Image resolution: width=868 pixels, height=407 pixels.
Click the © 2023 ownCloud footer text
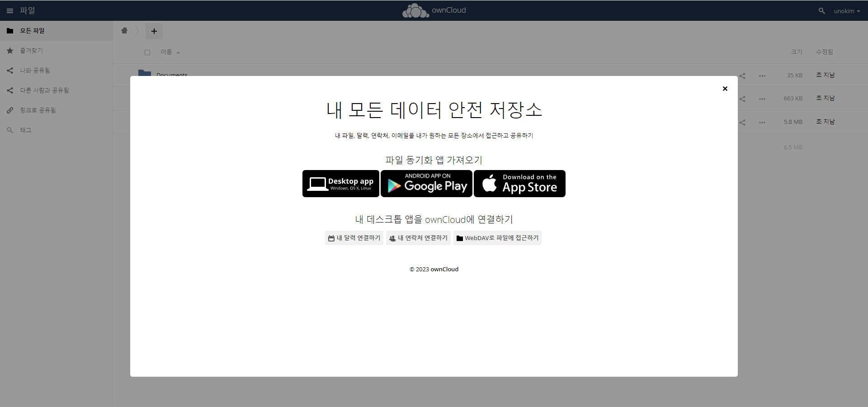[434, 269]
